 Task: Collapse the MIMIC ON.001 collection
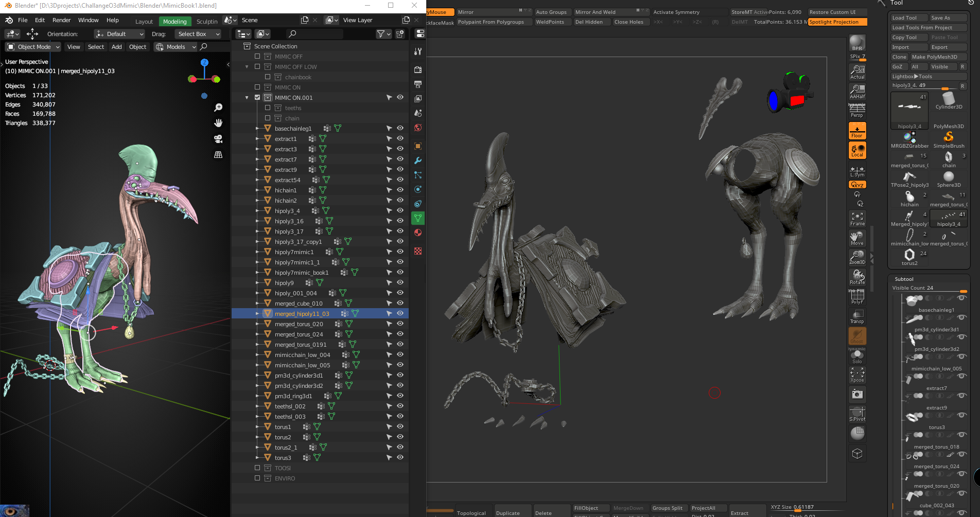247,97
